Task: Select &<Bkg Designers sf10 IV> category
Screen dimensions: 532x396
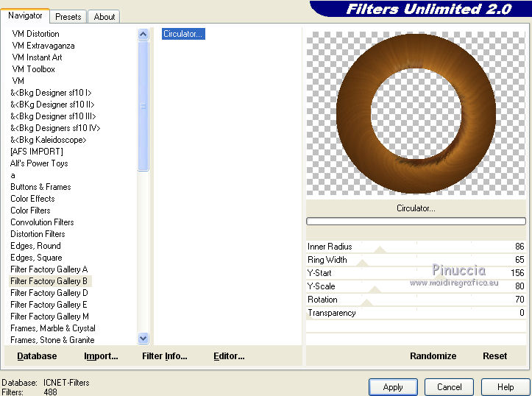Action: coord(55,128)
